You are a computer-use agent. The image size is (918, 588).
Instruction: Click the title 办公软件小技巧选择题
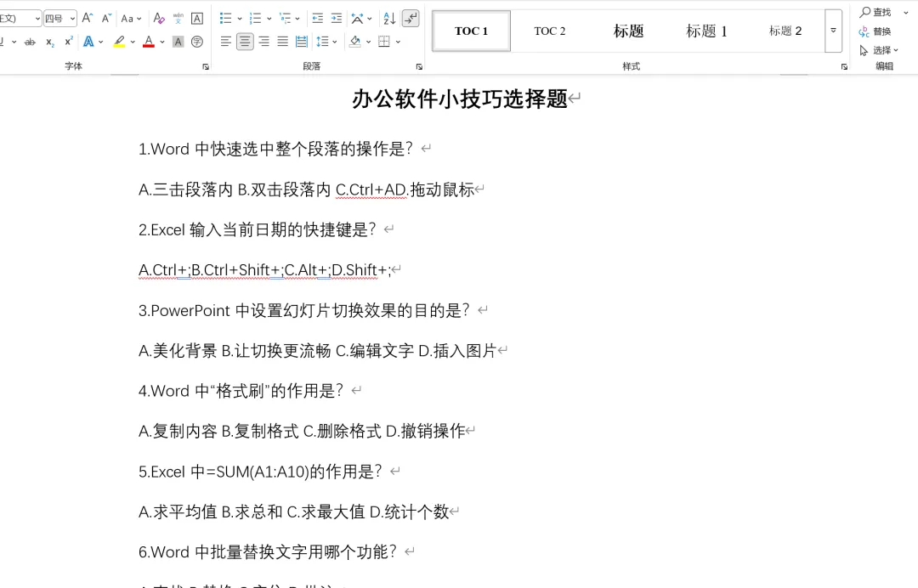(x=460, y=99)
